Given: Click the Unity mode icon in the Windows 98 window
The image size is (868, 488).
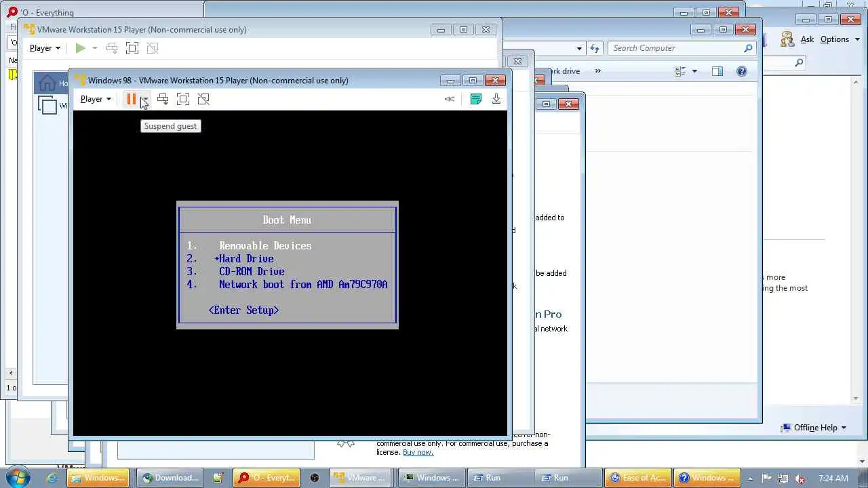Looking at the screenshot, I should [203, 99].
